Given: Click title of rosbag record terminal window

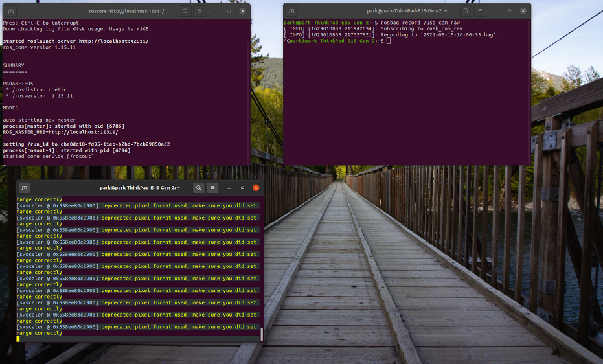Looking at the screenshot, I should [407, 11].
